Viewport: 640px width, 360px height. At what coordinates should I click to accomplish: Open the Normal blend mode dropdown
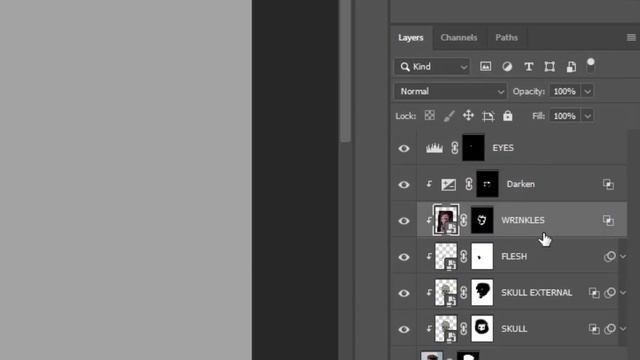tap(450, 91)
